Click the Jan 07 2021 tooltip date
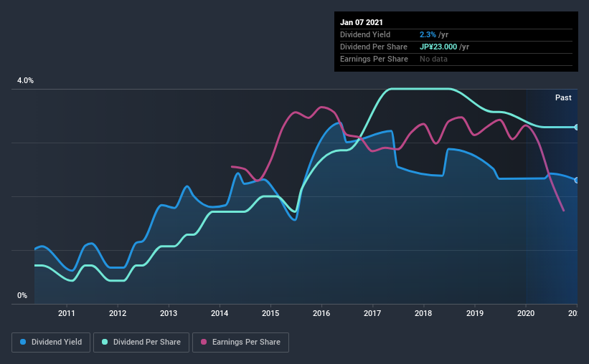This screenshot has width=589, height=364. pyautogui.click(x=362, y=22)
